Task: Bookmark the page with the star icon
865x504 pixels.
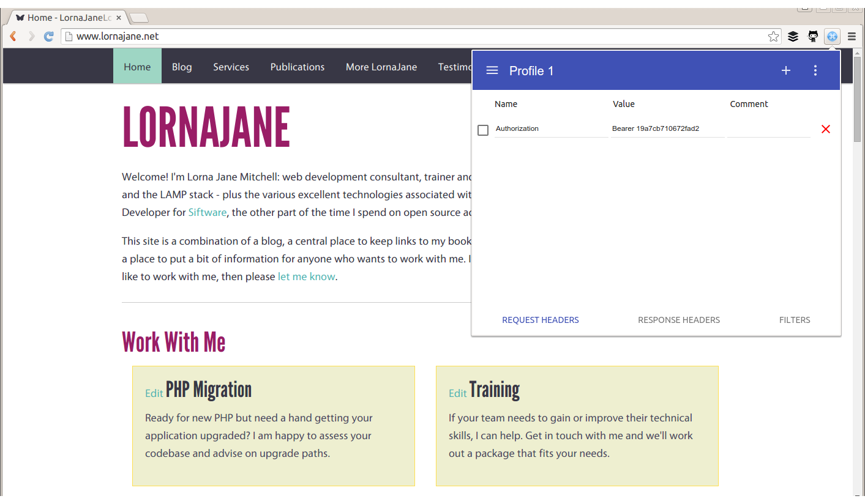Action: (774, 37)
